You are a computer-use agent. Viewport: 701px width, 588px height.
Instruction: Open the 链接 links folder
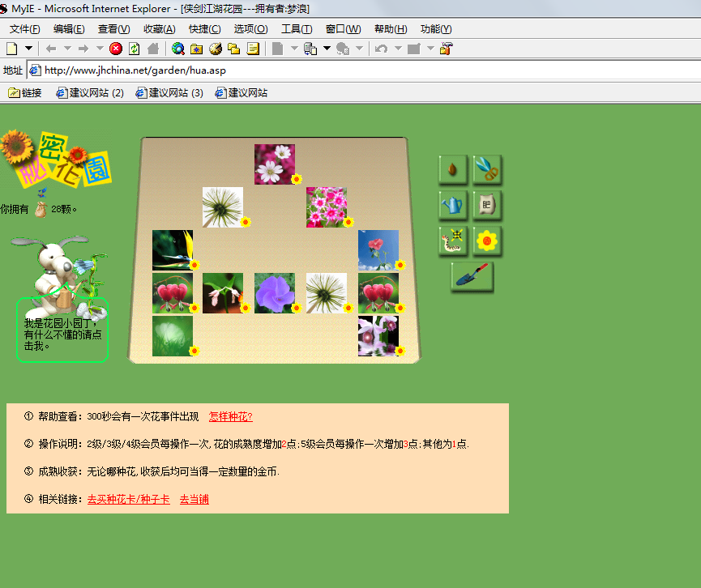pyautogui.click(x=25, y=92)
